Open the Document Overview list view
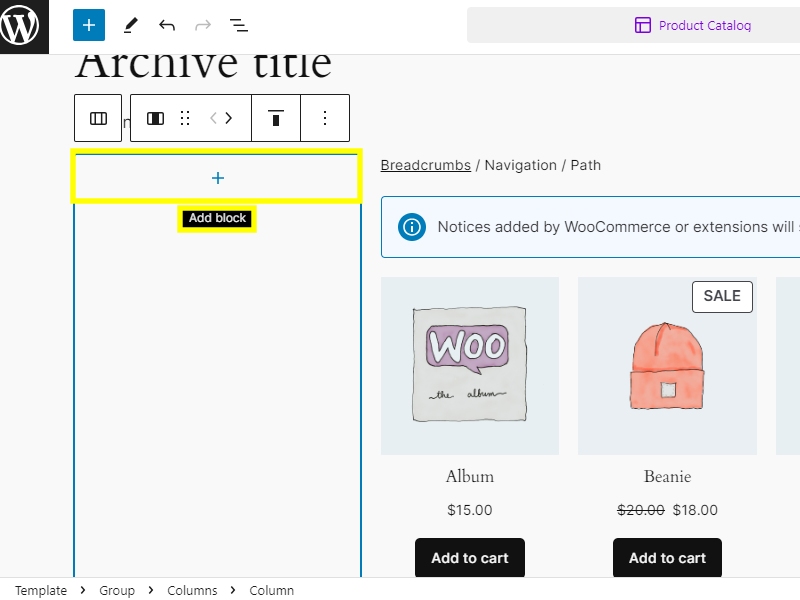 (x=239, y=25)
